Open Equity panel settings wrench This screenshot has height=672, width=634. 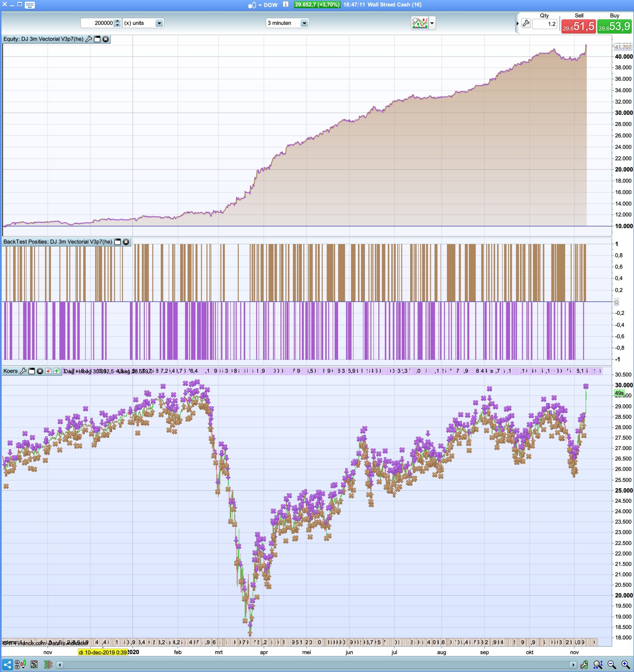pos(89,39)
